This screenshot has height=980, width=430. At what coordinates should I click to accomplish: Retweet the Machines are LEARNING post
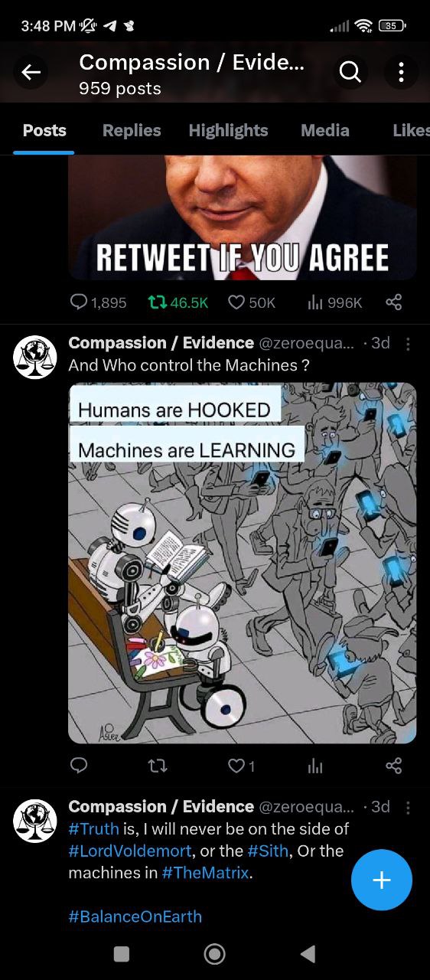[x=157, y=765]
